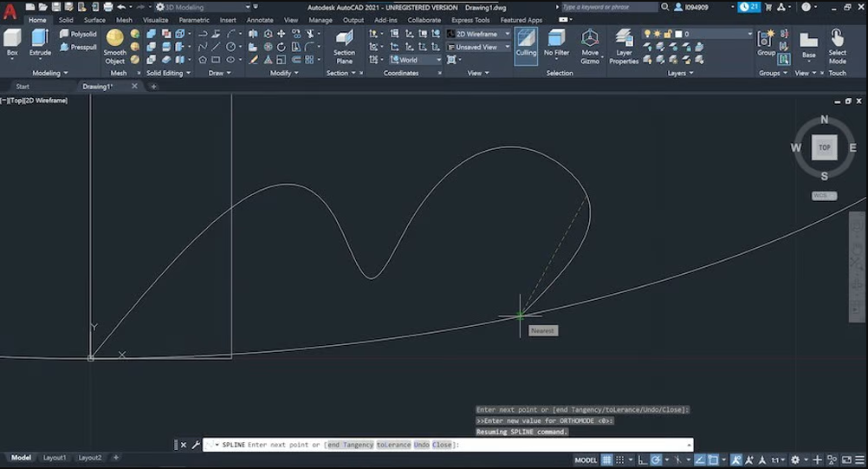Toggle drawing grid display in status bar

click(607, 459)
